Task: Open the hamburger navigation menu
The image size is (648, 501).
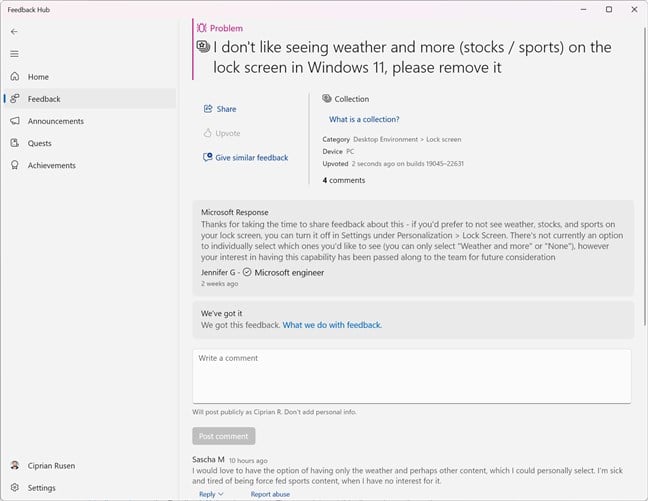Action: [14, 54]
